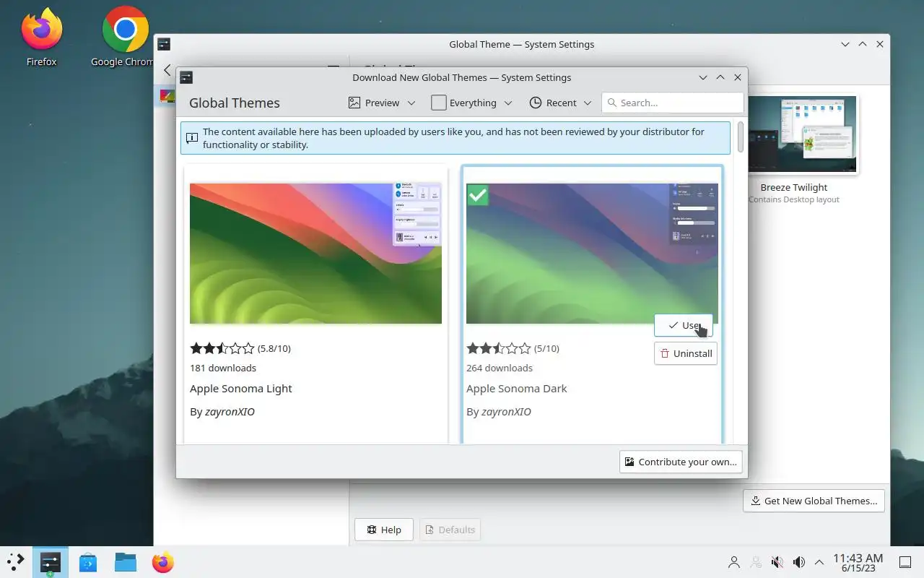
Task: Open the Recent sort order dropdown
Action: [x=560, y=103]
